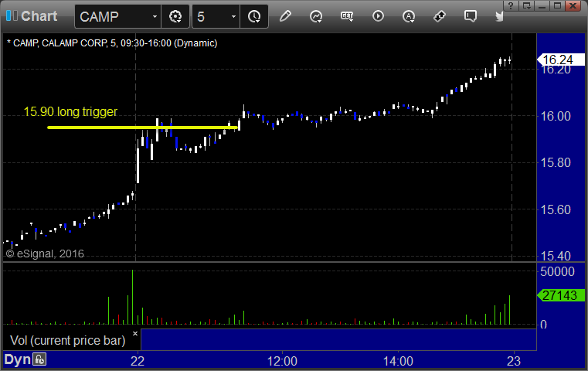Viewport: 588px width, 371px height.
Task: Maximize the chart window
Action: [557, 5]
